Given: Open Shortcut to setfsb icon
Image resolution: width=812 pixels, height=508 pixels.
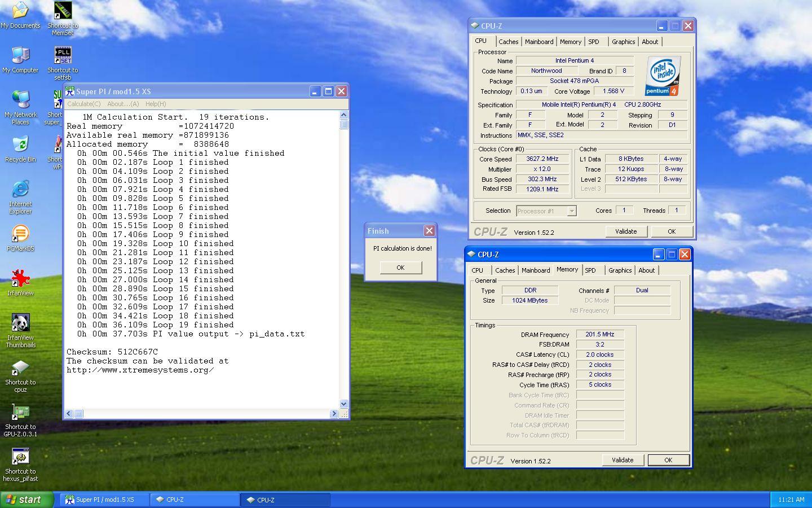Looking at the screenshot, I should tap(63, 63).
